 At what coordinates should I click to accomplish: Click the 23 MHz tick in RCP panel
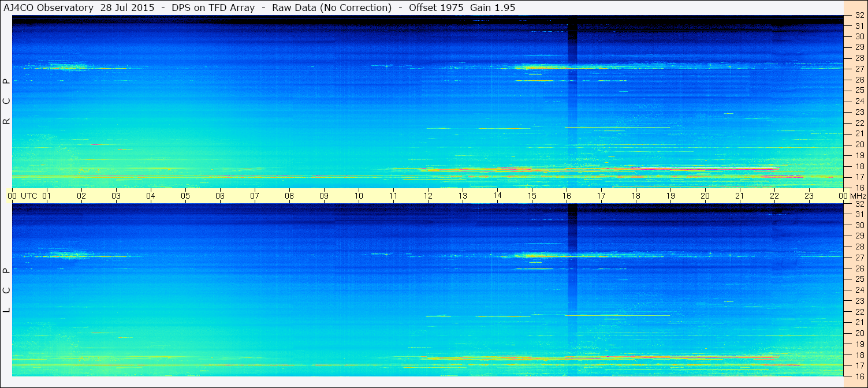click(x=859, y=112)
